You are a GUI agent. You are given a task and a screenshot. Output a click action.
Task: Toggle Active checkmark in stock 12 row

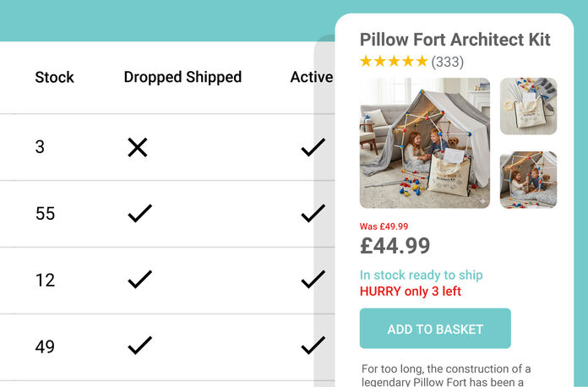pos(313,279)
